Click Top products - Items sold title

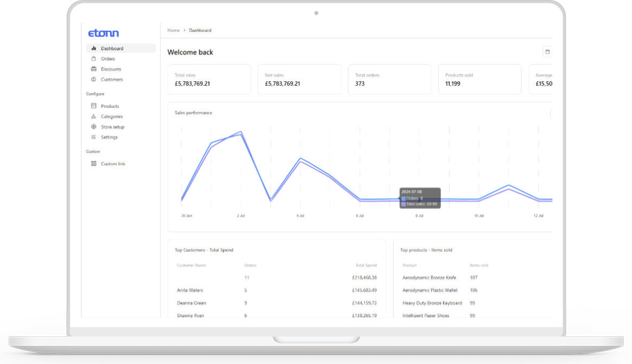click(x=426, y=250)
